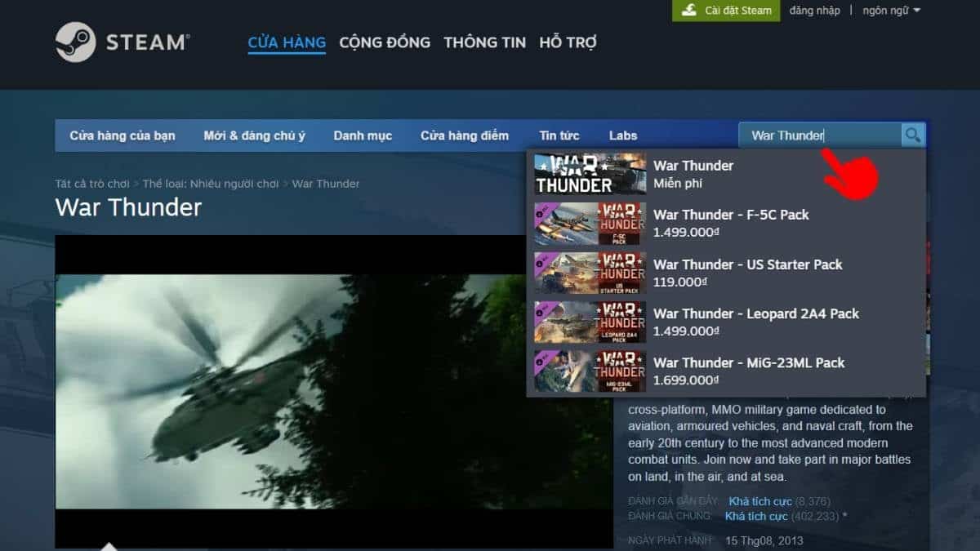This screenshot has height=551, width=980.
Task: Click the 15 Thg08, 2013 release date
Action: pos(766,540)
